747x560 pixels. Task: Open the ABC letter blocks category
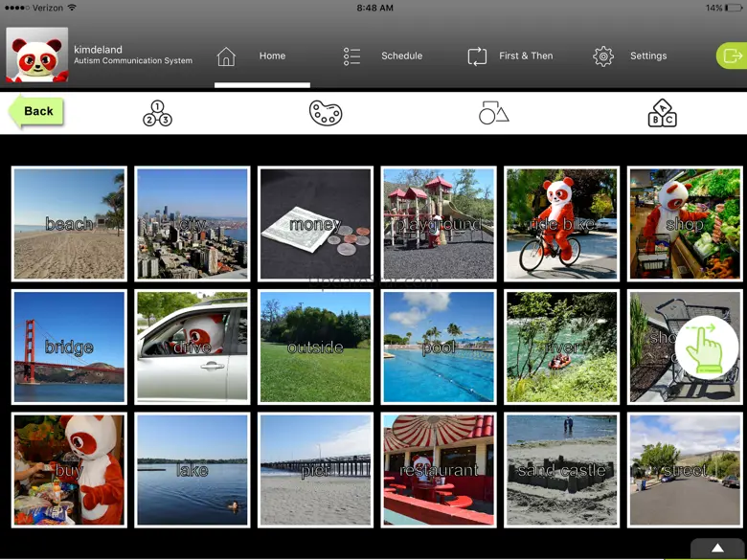click(x=662, y=113)
